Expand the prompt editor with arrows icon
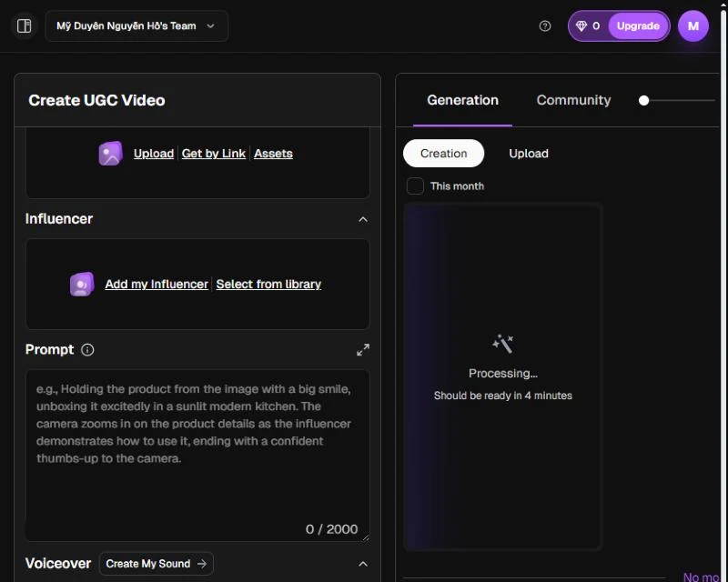728x582 pixels. (363, 349)
